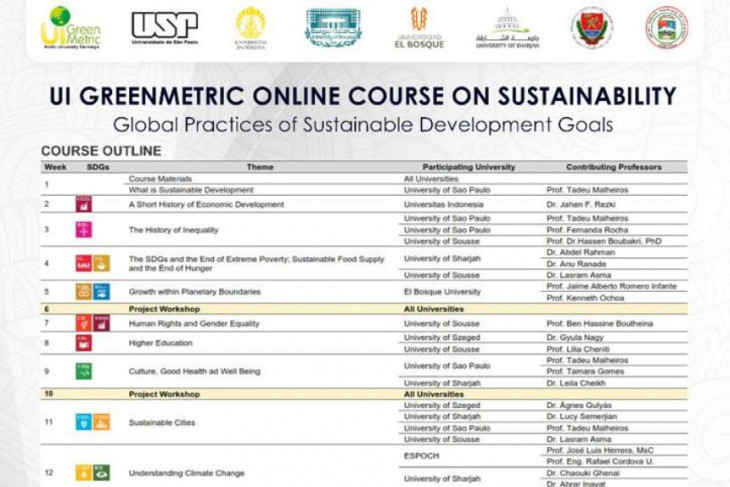Viewport: 730px width, 487px height.
Task: Click the yellow Universitas Indonesia logo
Action: 250,28
